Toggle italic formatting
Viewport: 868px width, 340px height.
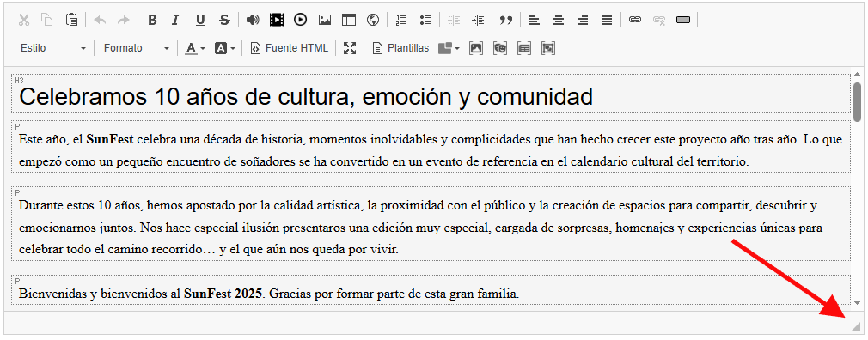coord(175,21)
